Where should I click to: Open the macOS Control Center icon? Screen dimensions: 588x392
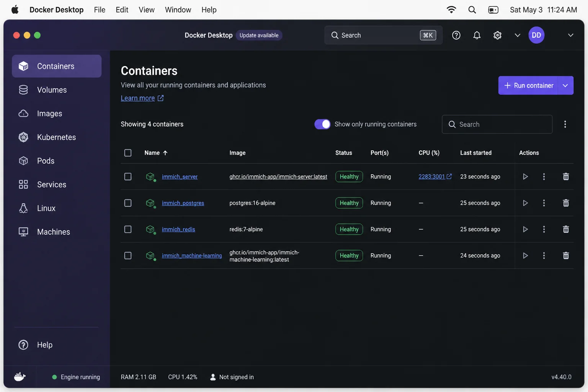(x=493, y=10)
